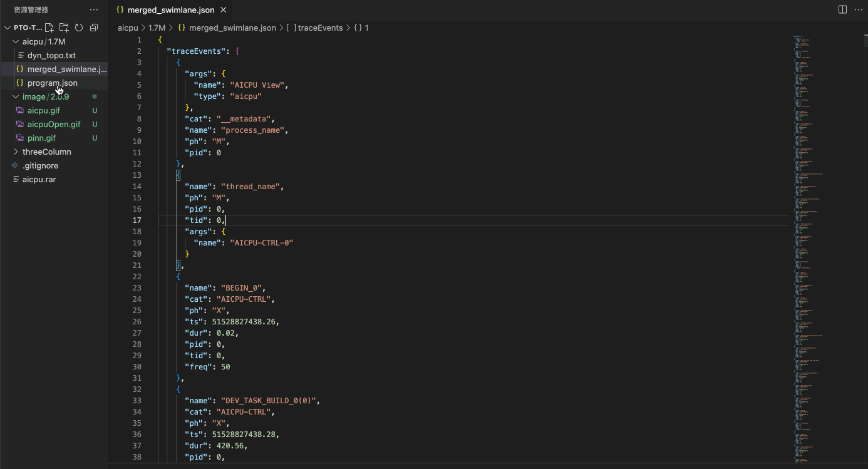This screenshot has height=469, width=868.
Task: Open editor more actions menu
Action: point(857,9)
